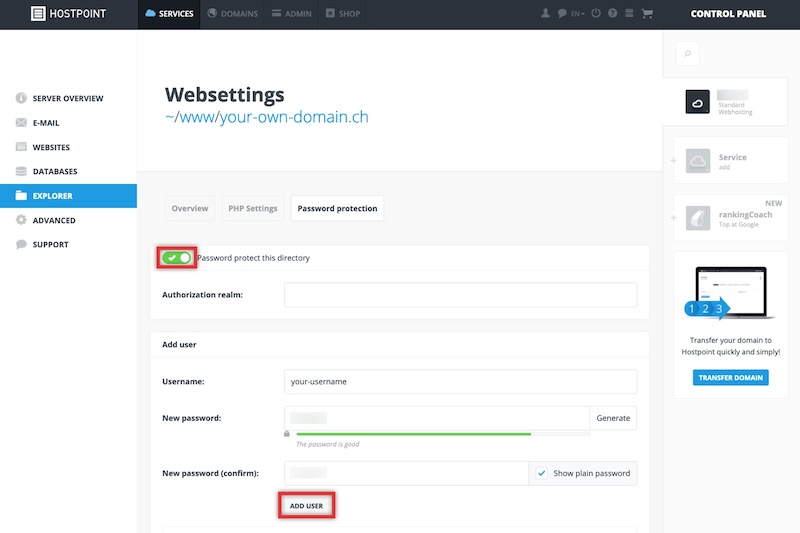Open the user account icon

pos(545,13)
